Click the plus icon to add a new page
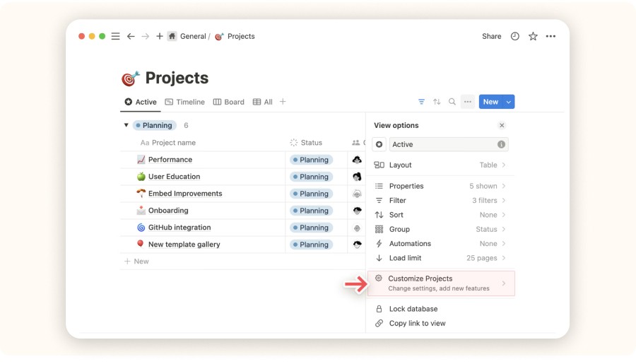This screenshot has width=636, height=364. pos(160,36)
